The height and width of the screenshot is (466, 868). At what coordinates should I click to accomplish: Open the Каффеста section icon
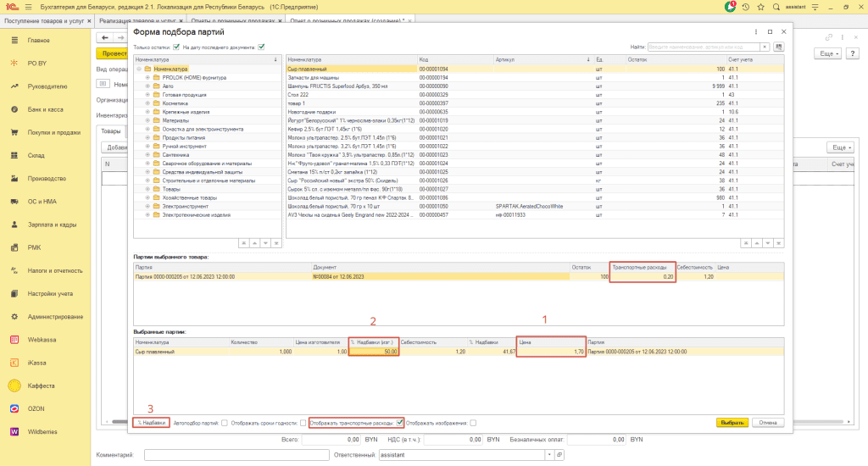point(14,386)
